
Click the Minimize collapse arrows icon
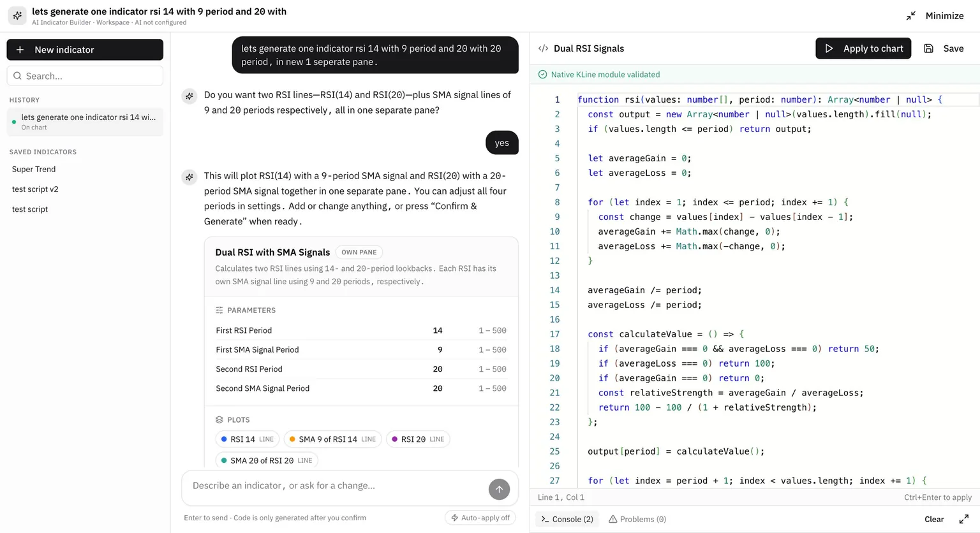click(x=911, y=16)
